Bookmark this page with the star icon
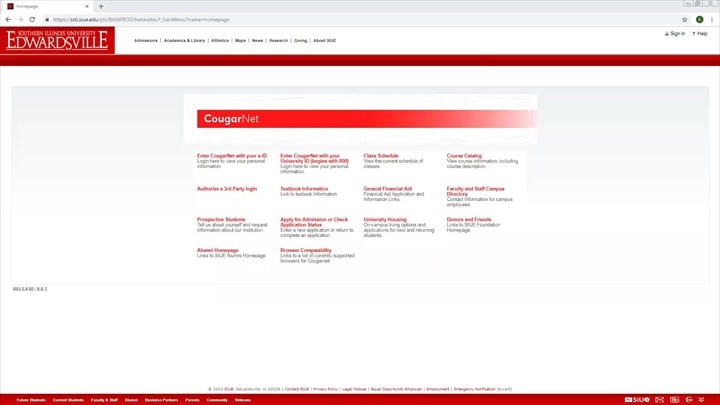 [684, 19]
